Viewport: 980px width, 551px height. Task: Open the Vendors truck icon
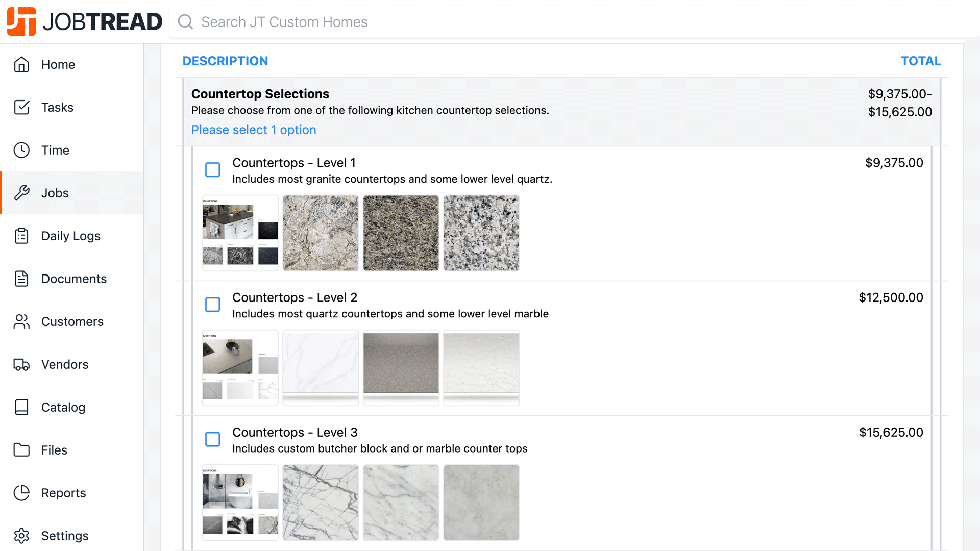21,364
